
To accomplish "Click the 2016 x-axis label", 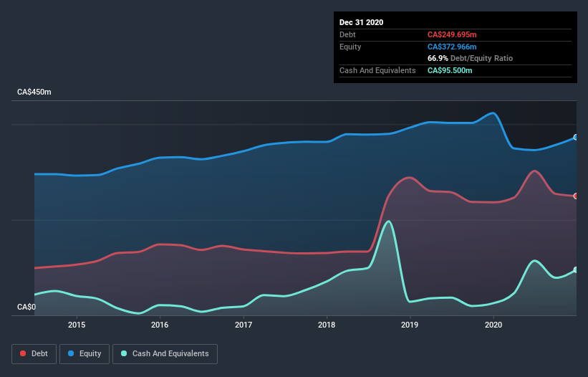I will point(160,325).
